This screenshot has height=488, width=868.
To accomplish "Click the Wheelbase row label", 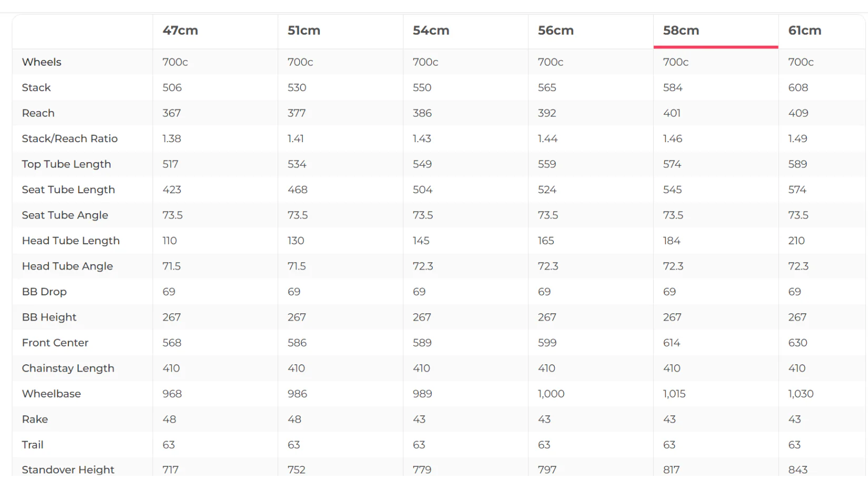I will click(51, 394).
